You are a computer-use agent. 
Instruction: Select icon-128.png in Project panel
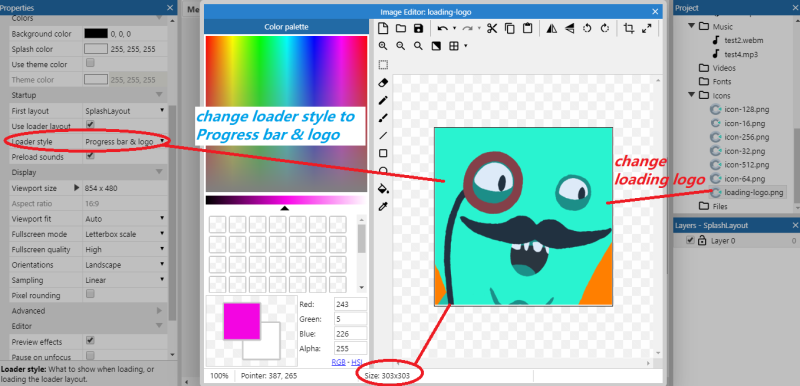pyautogui.click(x=747, y=109)
